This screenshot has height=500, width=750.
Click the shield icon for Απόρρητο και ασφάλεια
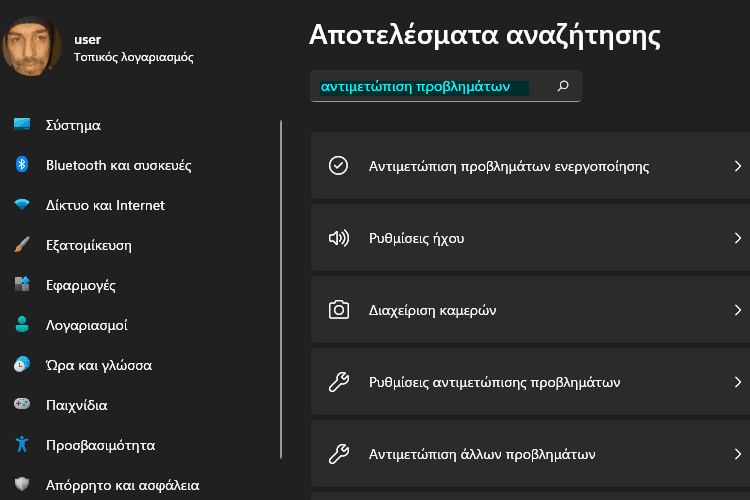pos(21,485)
